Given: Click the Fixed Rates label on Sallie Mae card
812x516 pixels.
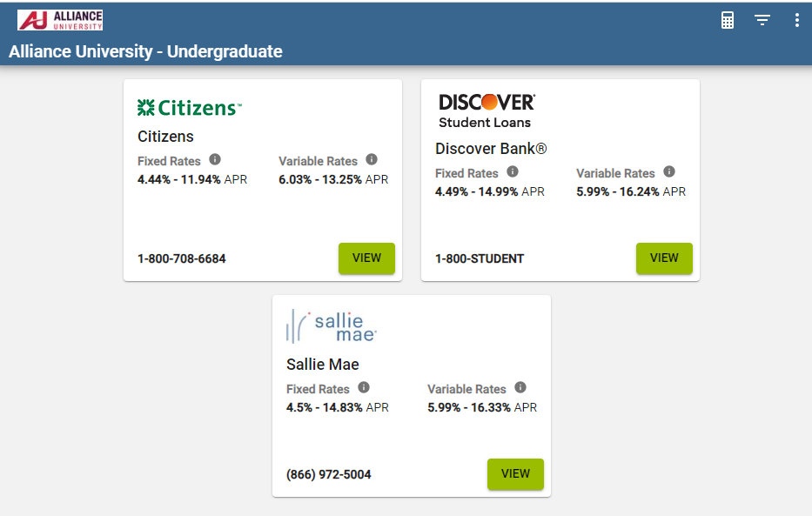Looking at the screenshot, I should (x=318, y=389).
